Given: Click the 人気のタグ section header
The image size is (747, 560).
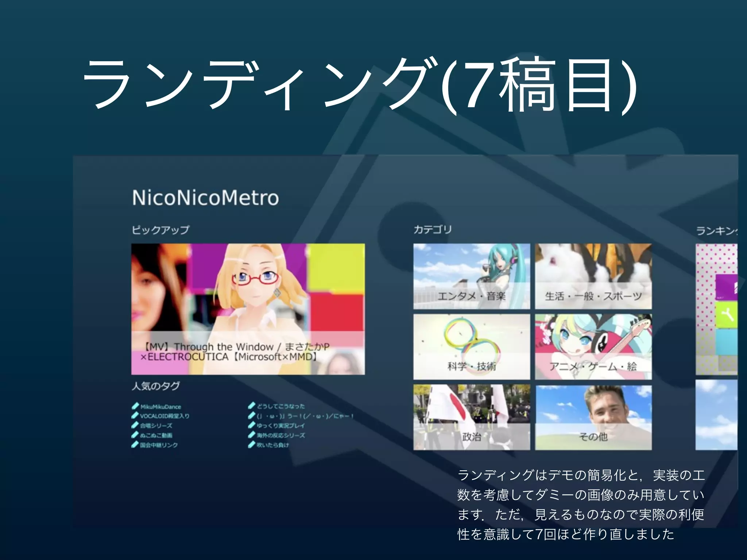Looking at the screenshot, I should coord(156,386).
